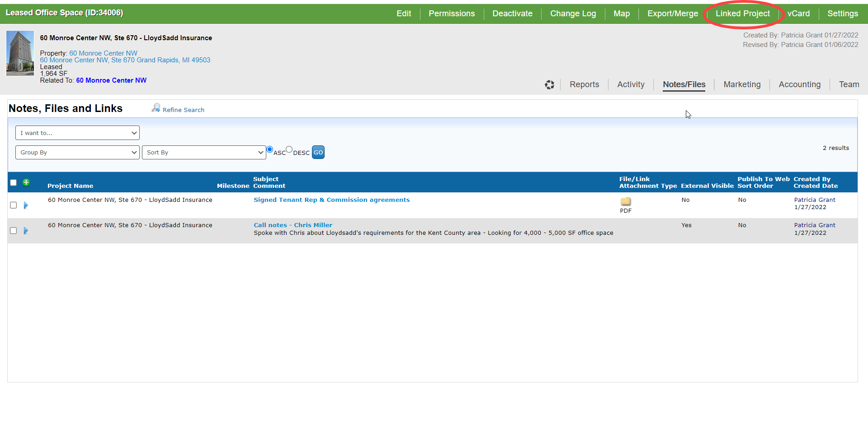Open the Linked Project menu item
Viewport: 868px width, 429px height.
pos(742,14)
